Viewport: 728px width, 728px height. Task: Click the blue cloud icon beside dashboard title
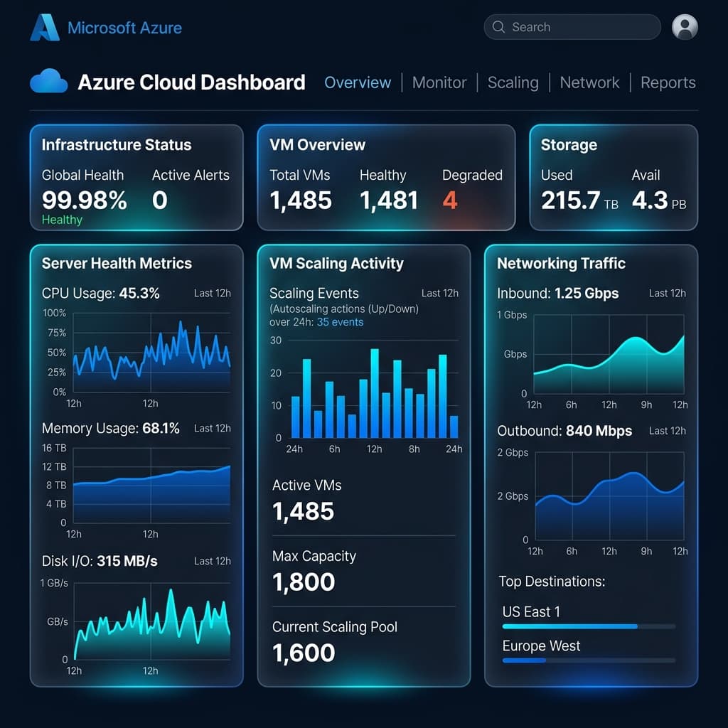click(x=49, y=81)
